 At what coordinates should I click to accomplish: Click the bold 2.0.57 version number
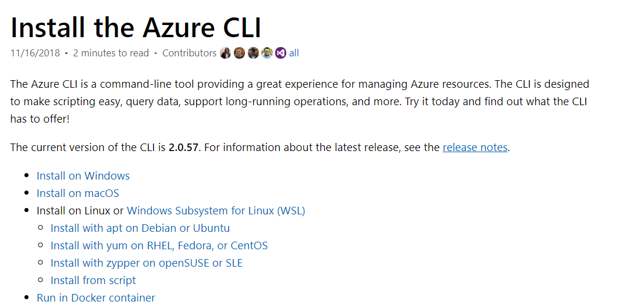(x=184, y=147)
